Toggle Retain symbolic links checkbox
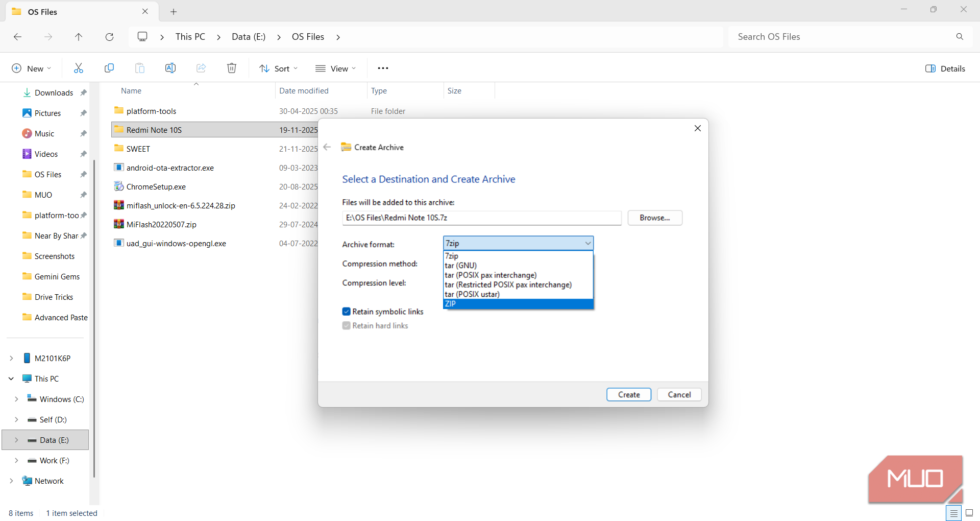980x521 pixels. pos(347,312)
